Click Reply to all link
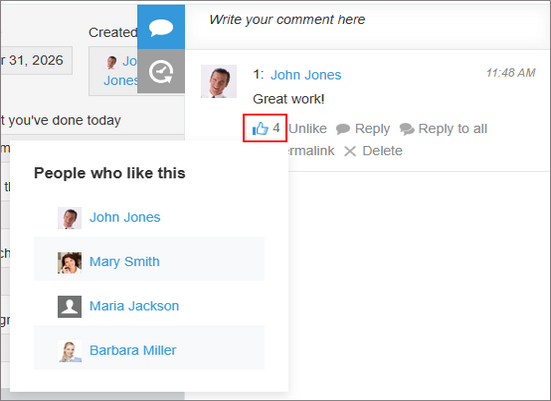This screenshot has width=551, height=401. 453,129
